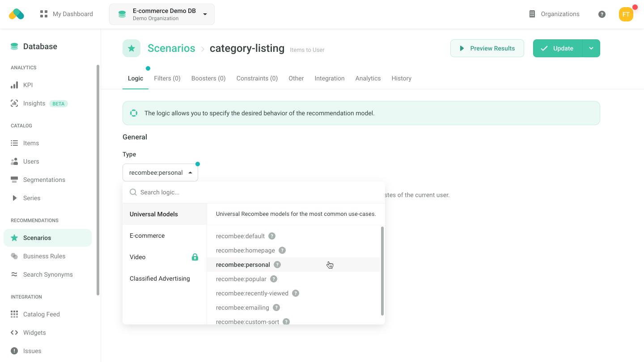This screenshot has width=644, height=362.
Task: Select Classified Advertising category
Action: (x=165, y=278)
